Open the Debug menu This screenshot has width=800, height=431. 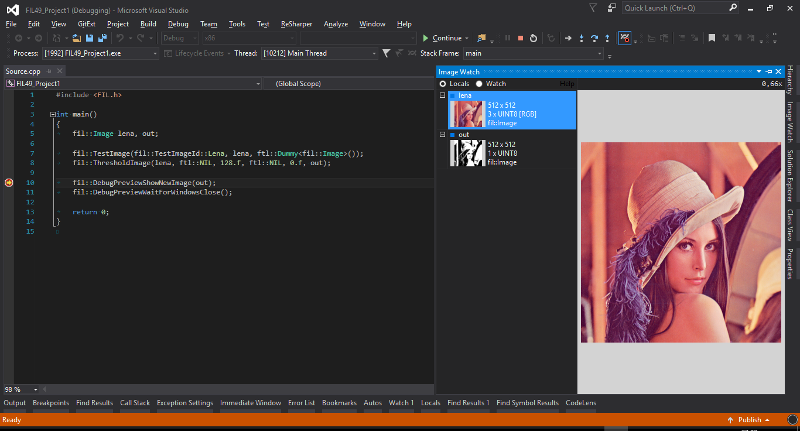[178, 24]
